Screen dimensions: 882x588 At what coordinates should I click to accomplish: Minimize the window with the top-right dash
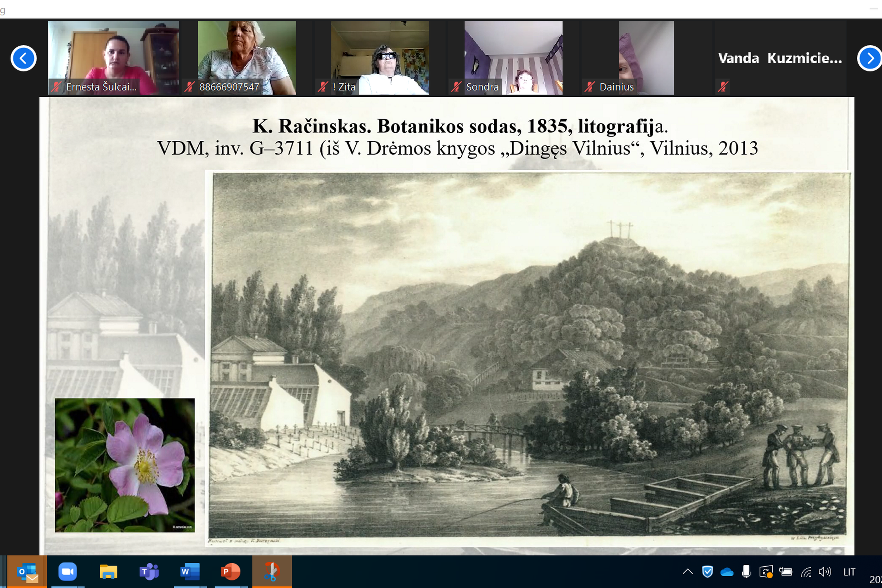873,9
